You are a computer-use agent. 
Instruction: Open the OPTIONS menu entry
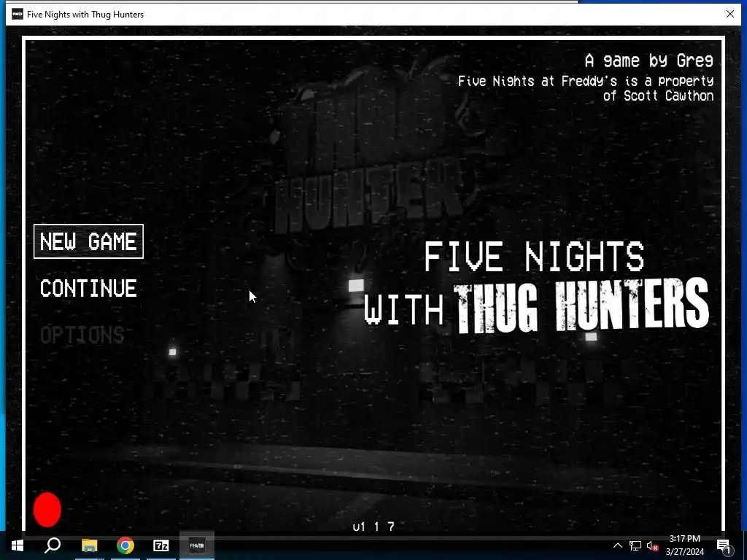pos(82,335)
